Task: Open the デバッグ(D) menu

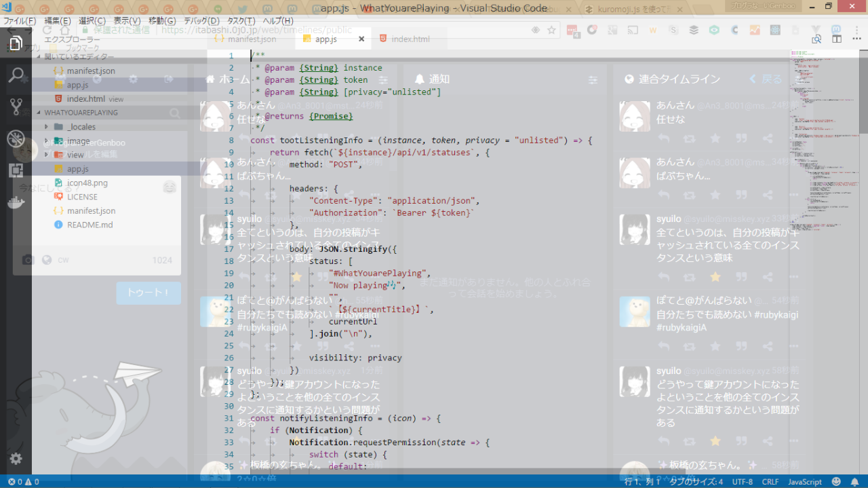Action: tap(201, 21)
